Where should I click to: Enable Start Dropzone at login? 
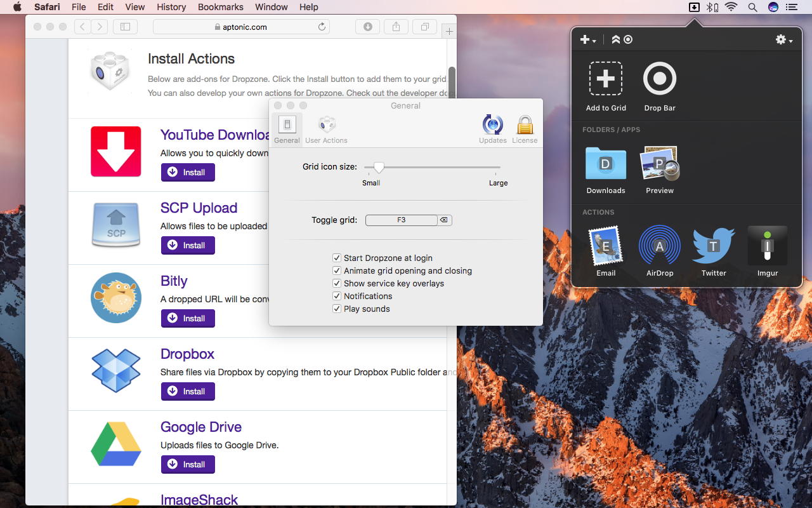click(x=337, y=258)
